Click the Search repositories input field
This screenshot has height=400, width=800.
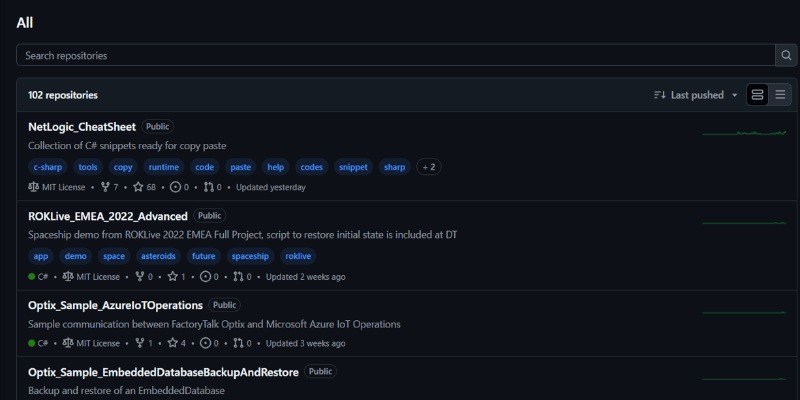(x=395, y=55)
